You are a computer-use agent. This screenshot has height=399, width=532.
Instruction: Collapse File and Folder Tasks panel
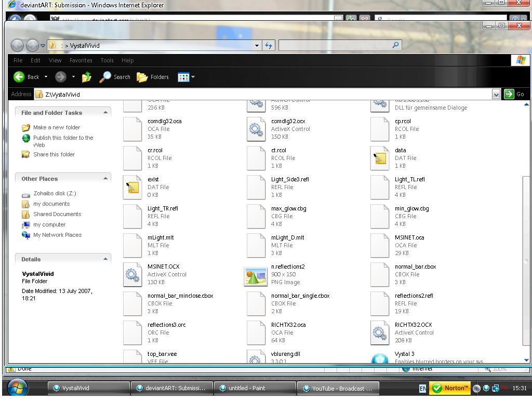pyautogui.click(x=105, y=112)
